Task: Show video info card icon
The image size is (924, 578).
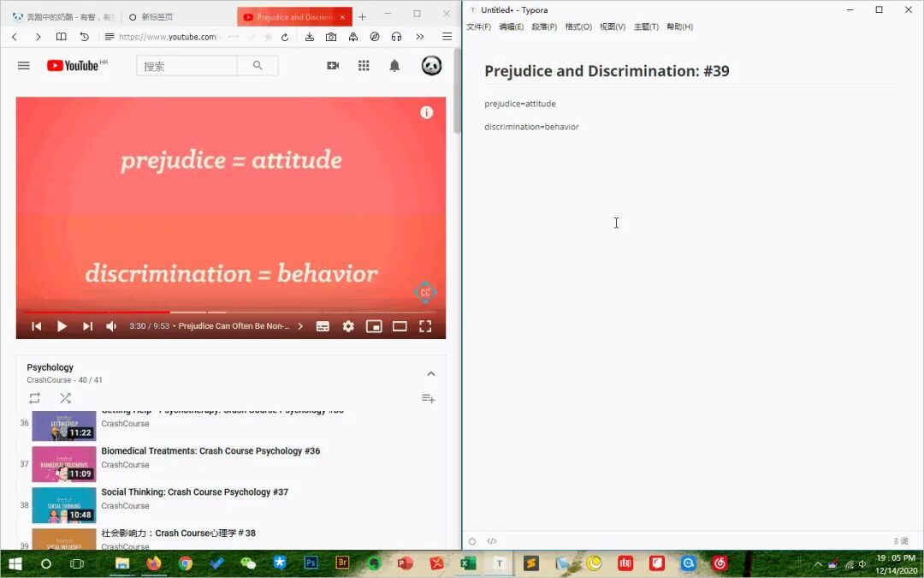Action: click(427, 112)
